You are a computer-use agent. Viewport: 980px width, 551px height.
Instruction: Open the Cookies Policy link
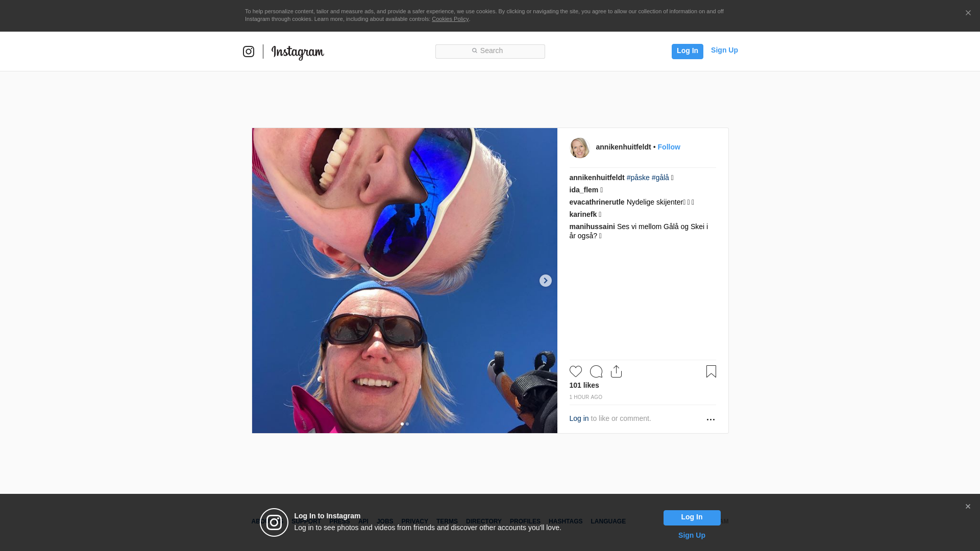tap(450, 19)
